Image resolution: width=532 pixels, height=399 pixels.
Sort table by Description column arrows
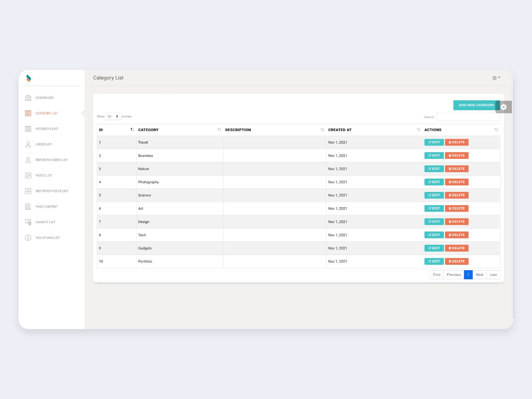pos(322,130)
